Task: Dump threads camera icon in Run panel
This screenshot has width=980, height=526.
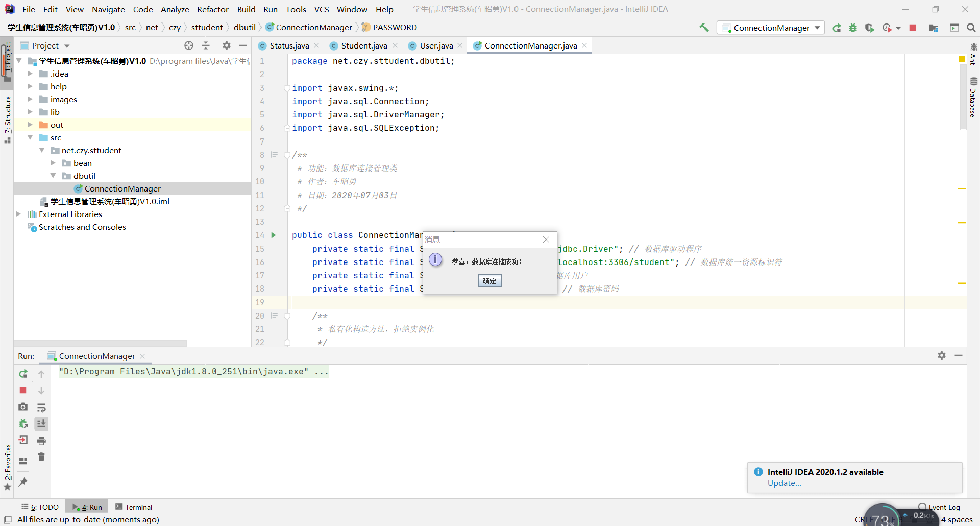Action: tap(23, 407)
